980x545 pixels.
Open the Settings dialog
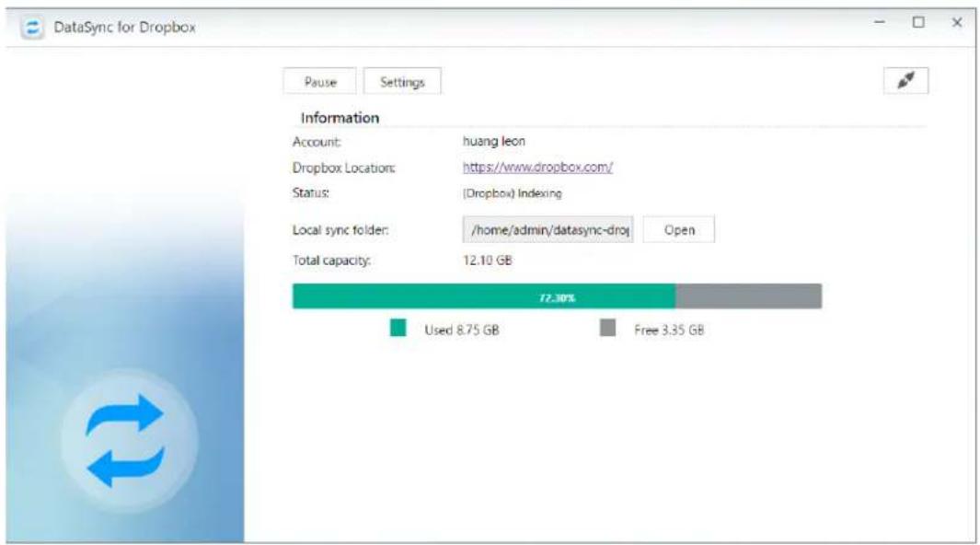tap(402, 82)
